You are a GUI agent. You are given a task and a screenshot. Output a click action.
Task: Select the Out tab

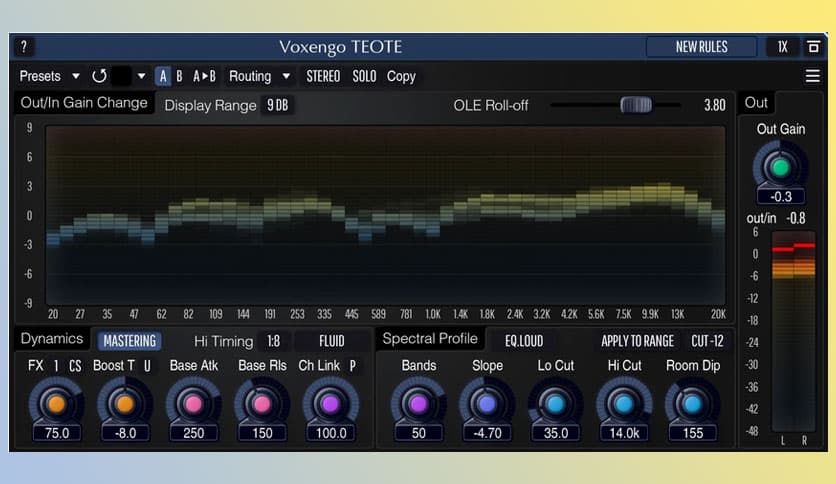[x=756, y=102]
